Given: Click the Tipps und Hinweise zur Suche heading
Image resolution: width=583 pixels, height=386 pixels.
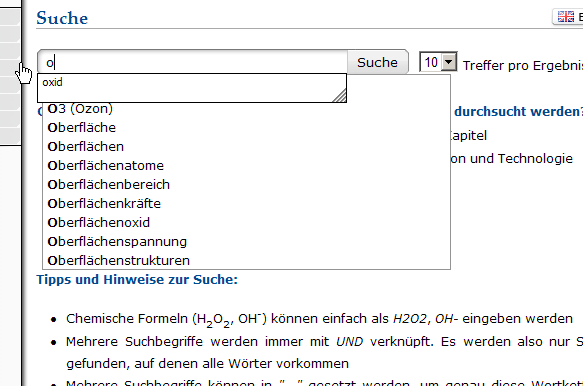Looking at the screenshot, I should click(x=137, y=280).
